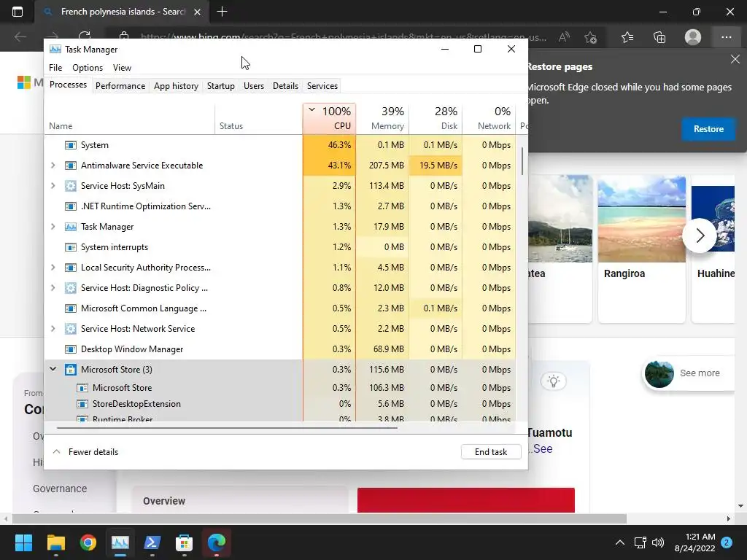Open a new Edge tab
Screen dimensions: 747x560
click(222, 12)
